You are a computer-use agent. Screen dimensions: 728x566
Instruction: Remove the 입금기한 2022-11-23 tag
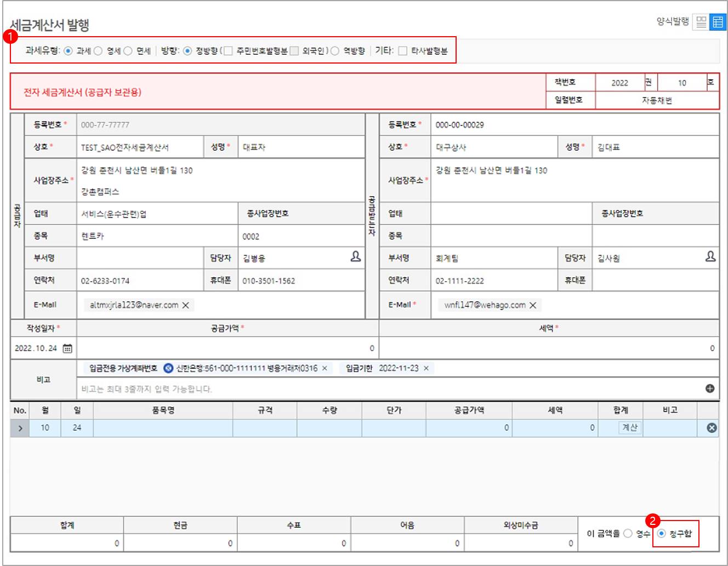pos(426,368)
